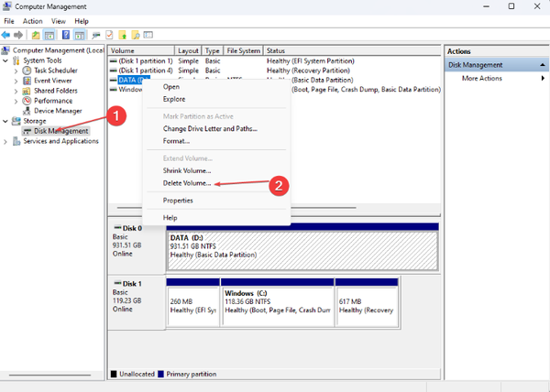Select Device Manager in the tree
550x392 pixels.
click(x=58, y=111)
